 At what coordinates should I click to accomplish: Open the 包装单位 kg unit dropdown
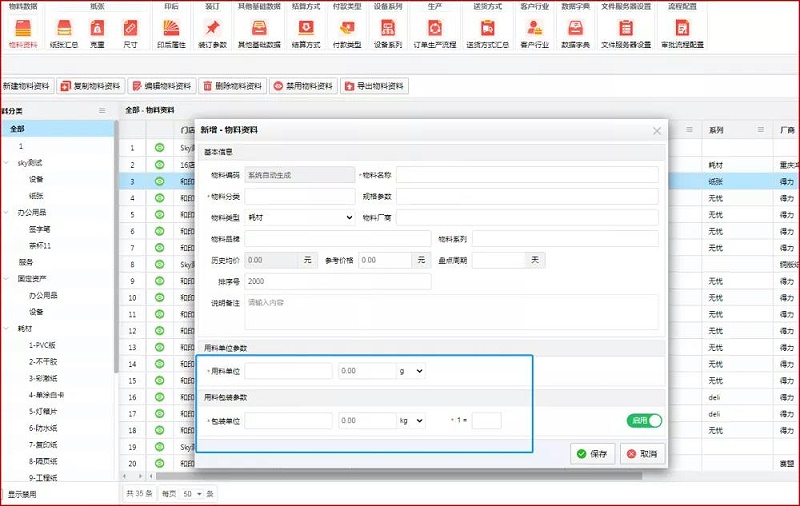(411, 421)
